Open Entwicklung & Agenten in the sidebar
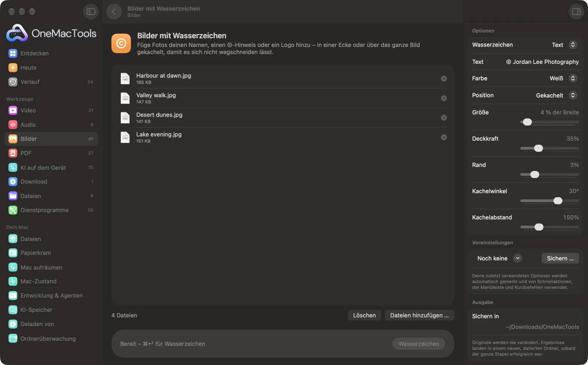 click(x=51, y=296)
